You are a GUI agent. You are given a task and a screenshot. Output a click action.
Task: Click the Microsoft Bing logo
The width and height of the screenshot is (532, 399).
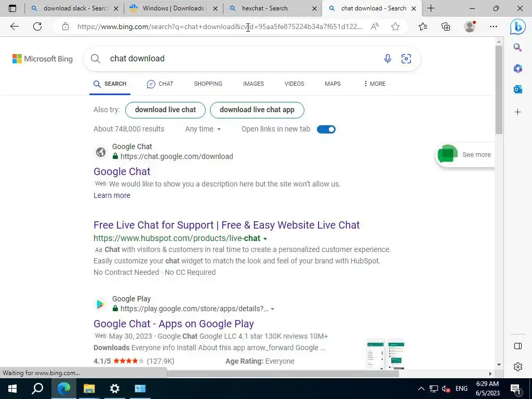click(43, 59)
